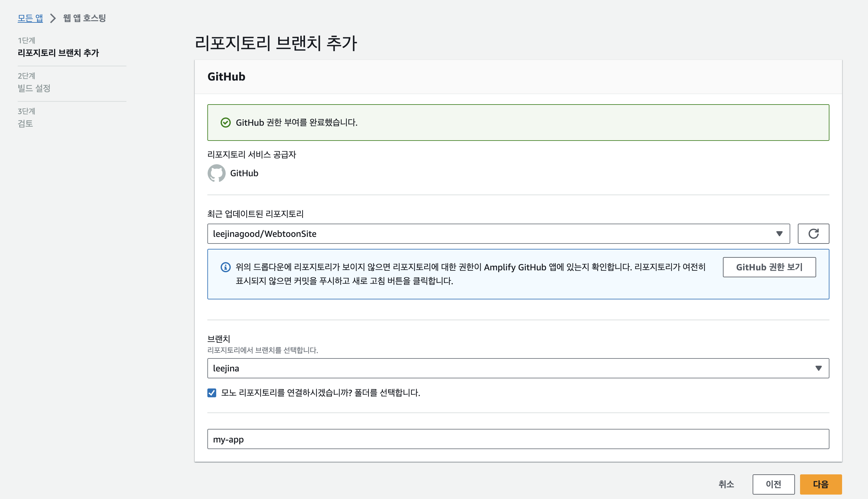The image size is (868, 499).
Task: Click the breadcrumb chevron separator icon
Action: (53, 18)
